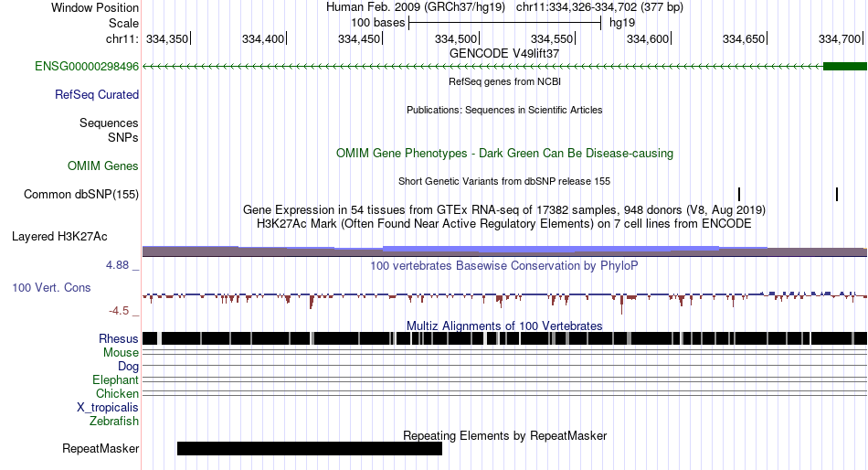Click the 4.88 PhyloP upper scale value
The height and width of the screenshot is (470, 868).
[117, 265]
